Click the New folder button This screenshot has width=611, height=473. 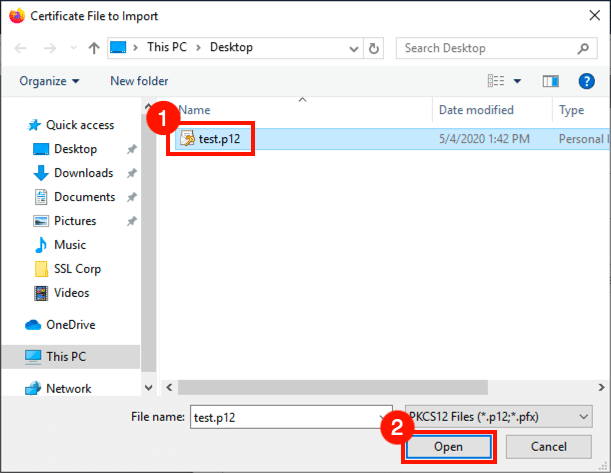[x=139, y=81]
